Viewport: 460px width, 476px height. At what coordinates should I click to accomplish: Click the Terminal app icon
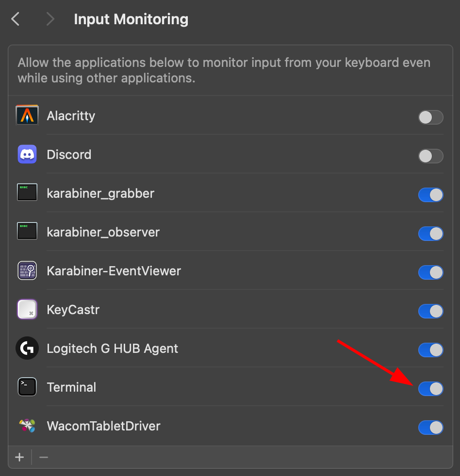(27, 387)
